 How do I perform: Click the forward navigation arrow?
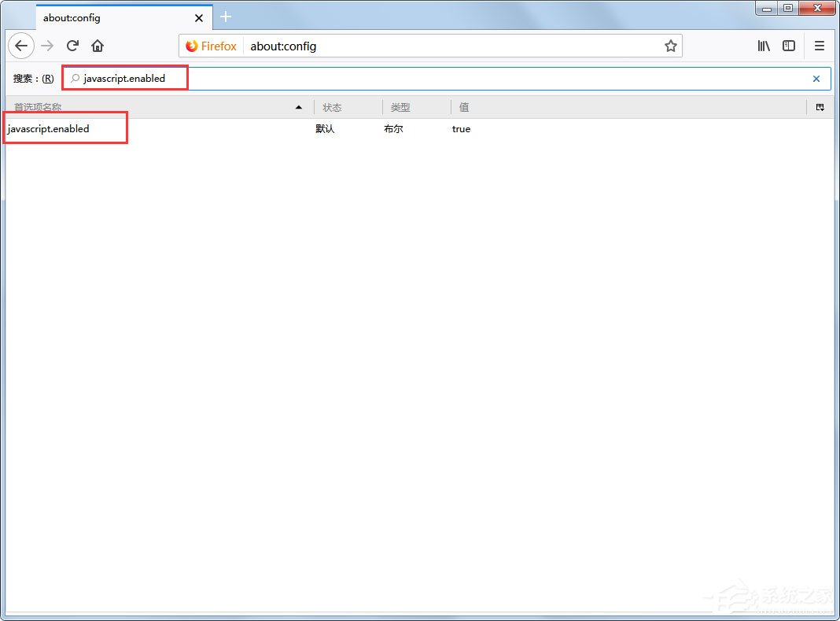click(x=46, y=46)
